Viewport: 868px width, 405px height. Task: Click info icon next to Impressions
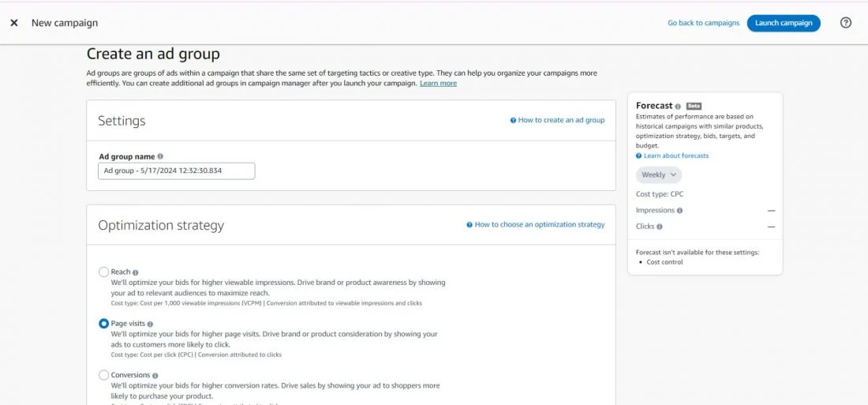[680, 211]
